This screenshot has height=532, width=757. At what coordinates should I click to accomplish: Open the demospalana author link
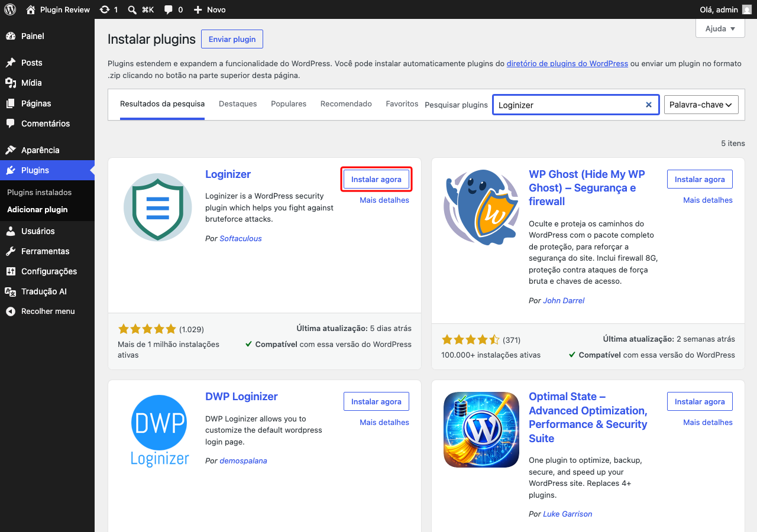pyautogui.click(x=243, y=460)
